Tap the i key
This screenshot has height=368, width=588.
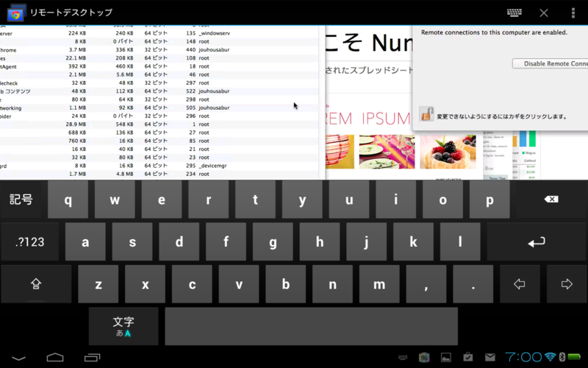point(396,199)
